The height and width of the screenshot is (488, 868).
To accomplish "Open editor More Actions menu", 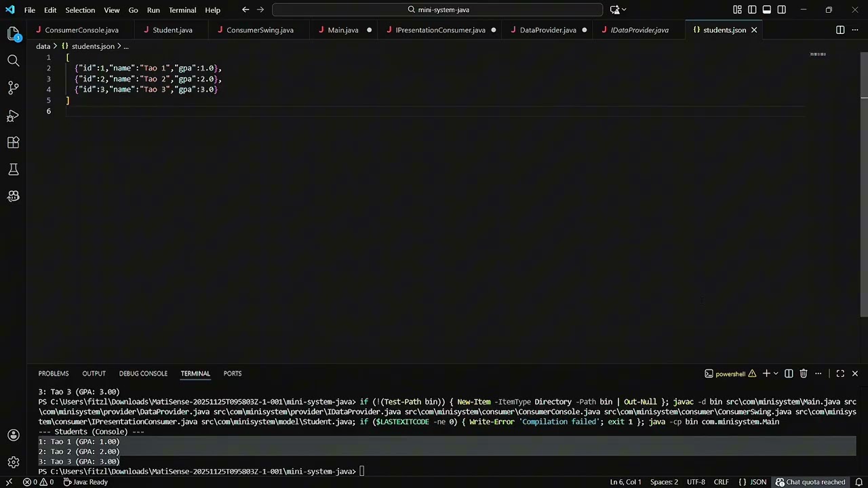I will (x=855, y=30).
